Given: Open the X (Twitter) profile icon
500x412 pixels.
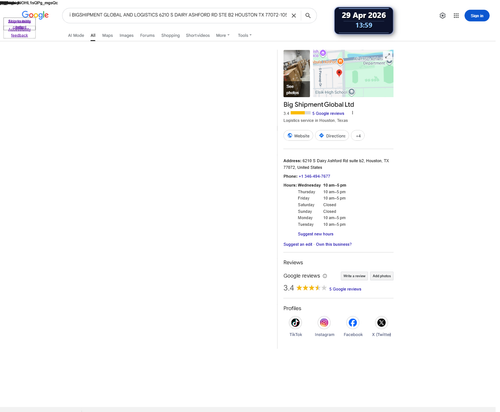Looking at the screenshot, I should pos(381,323).
